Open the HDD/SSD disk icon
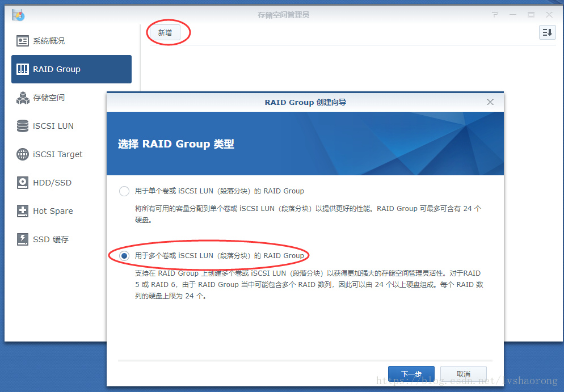 point(22,183)
